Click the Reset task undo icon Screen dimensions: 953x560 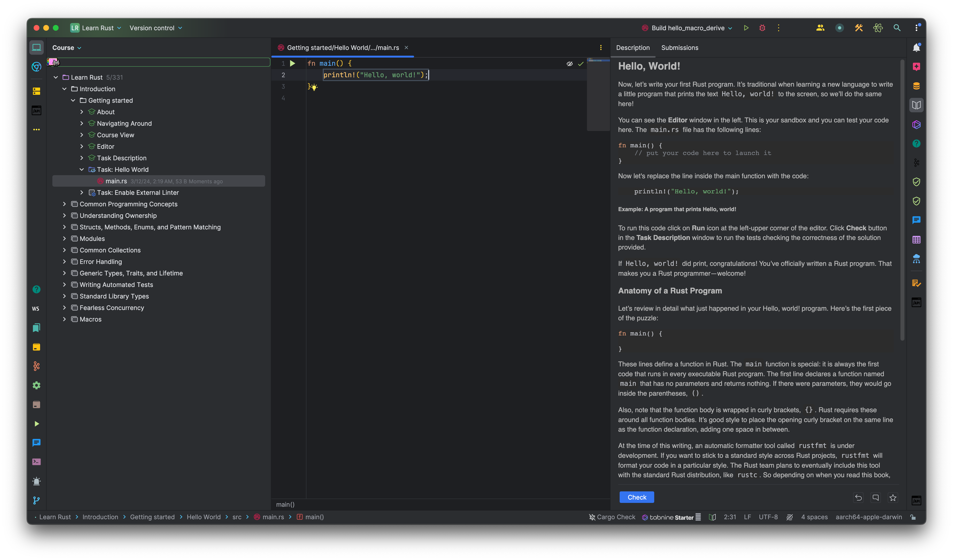click(x=858, y=498)
